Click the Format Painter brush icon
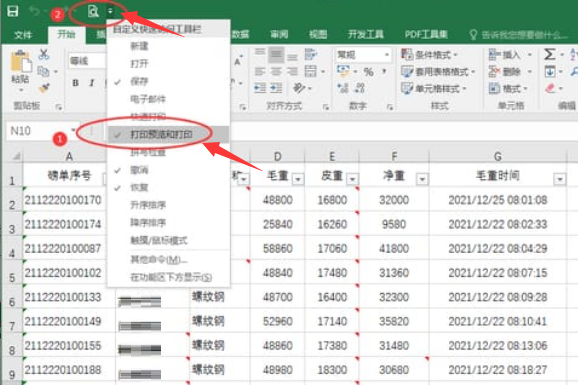This screenshot has height=385, width=578. (43, 88)
